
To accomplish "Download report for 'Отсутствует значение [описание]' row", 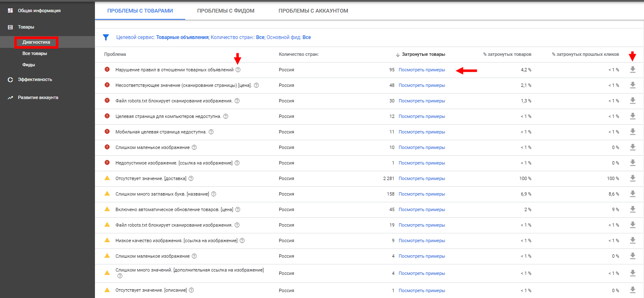I will click(633, 290).
